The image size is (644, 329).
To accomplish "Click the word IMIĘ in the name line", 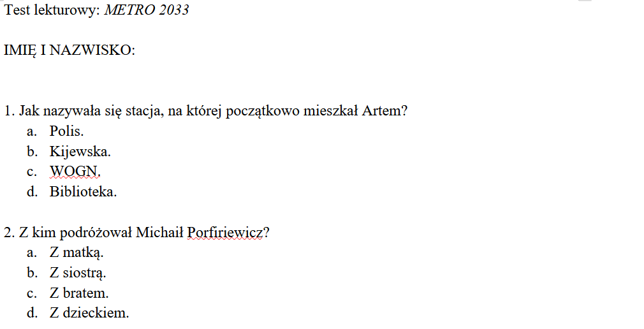I will point(20,50).
